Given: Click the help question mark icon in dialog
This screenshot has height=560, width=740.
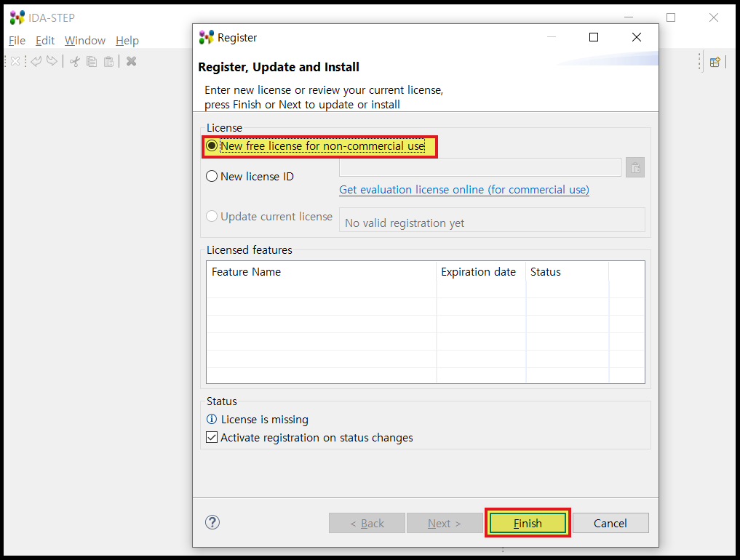Looking at the screenshot, I should tap(212, 522).
